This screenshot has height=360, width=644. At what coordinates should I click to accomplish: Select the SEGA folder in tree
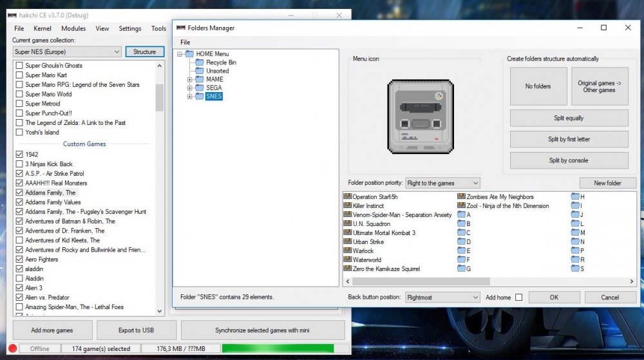[214, 88]
